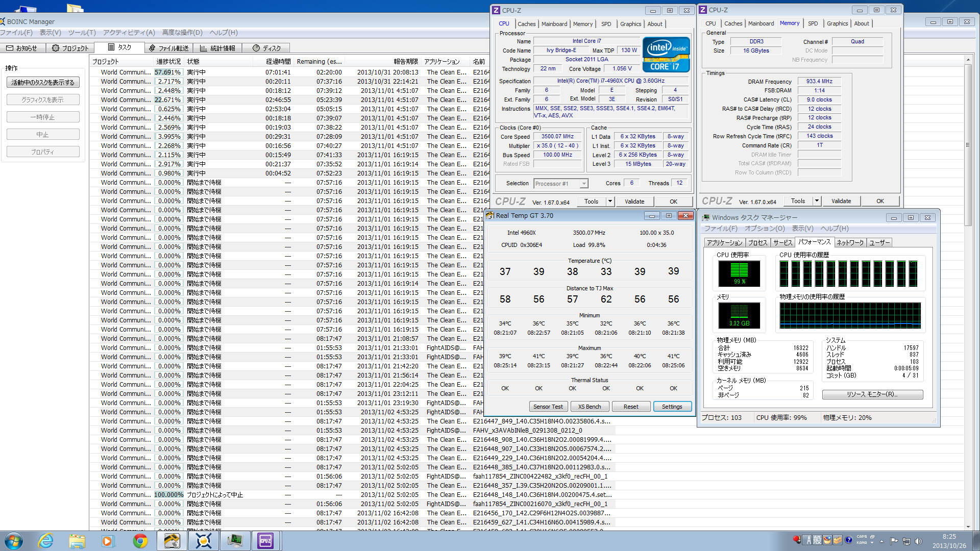Open CPU-Z purple taskbar icon
980x551 pixels.
tap(265, 541)
